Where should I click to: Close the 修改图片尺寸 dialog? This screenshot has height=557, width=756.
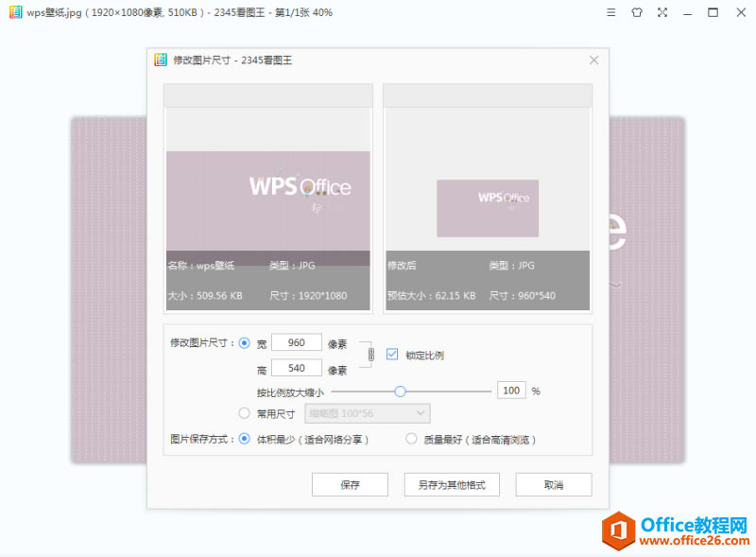click(594, 61)
